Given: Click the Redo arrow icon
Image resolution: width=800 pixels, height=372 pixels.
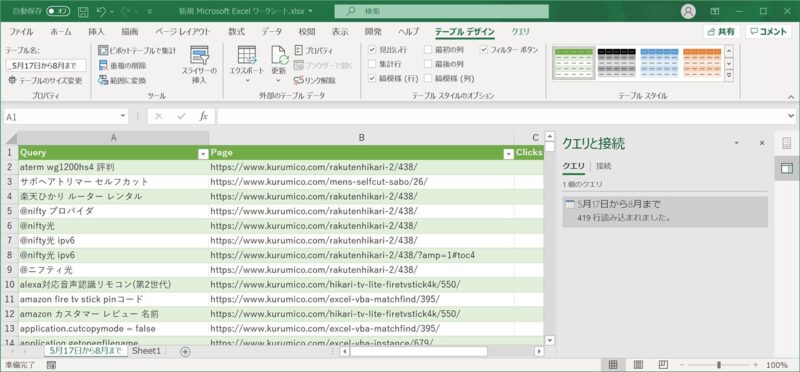Looking at the screenshot, I should (127, 11).
